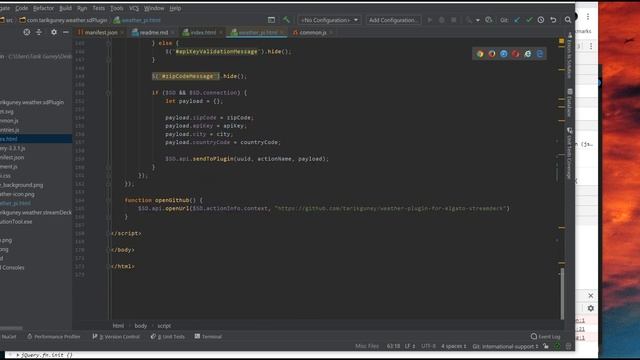Click the green inspection icon in status bar
640x360 pixels.
pos(557,346)
